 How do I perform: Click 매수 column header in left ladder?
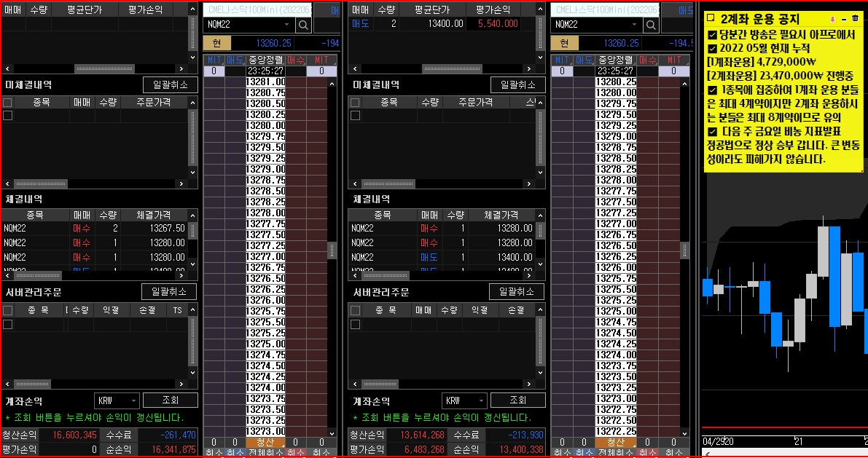(x=296, y=60)
